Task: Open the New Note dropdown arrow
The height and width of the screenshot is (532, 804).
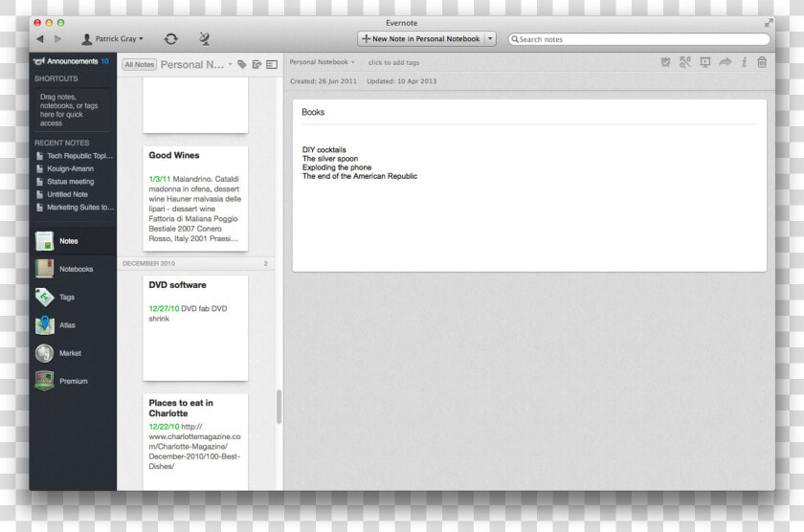Action: pyautogui.click(x=490, y=39)
